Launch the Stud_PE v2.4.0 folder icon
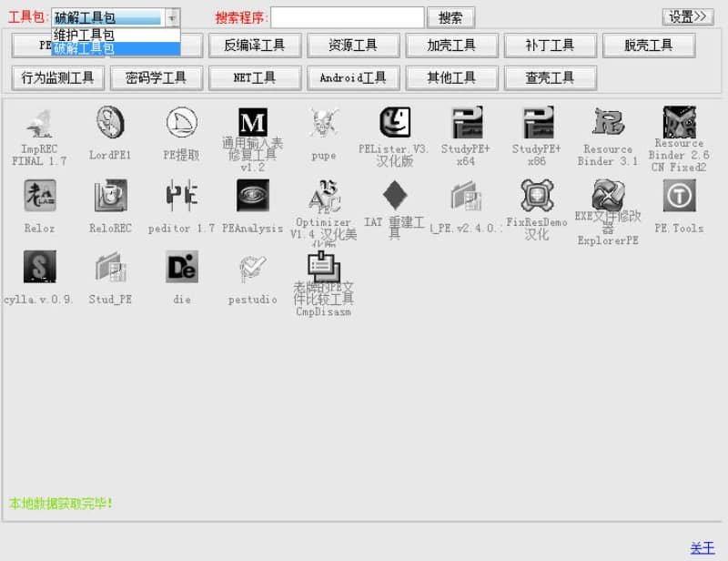 point(466,195)
